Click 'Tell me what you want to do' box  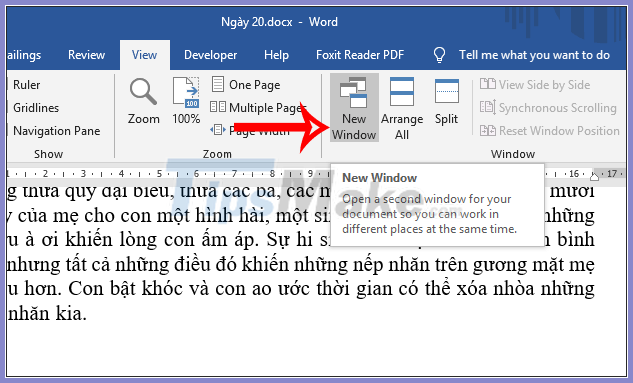coord(534,55)
